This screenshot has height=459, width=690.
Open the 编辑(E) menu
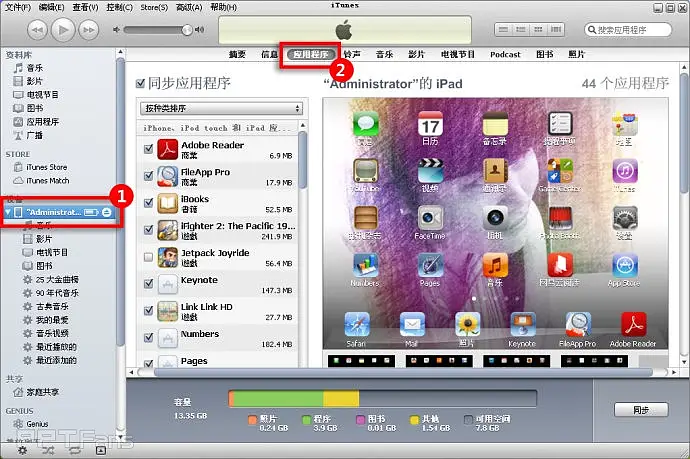tap(51, 7)
